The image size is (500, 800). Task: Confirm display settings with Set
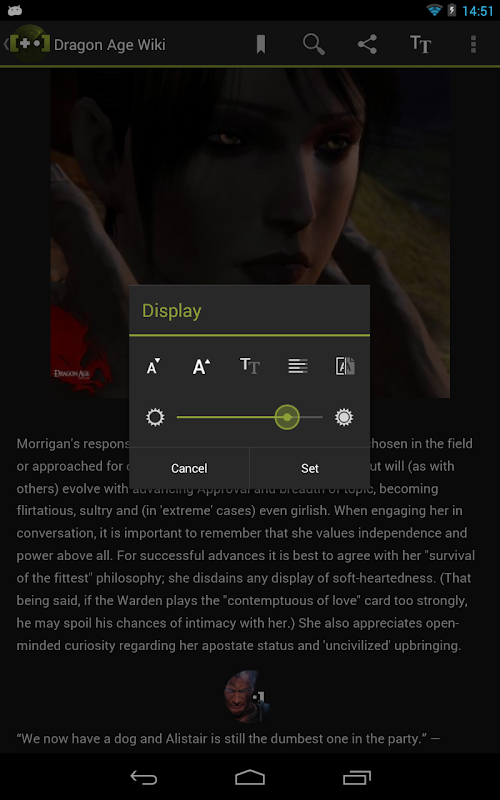pyautogui.click(x=310, y=468)
